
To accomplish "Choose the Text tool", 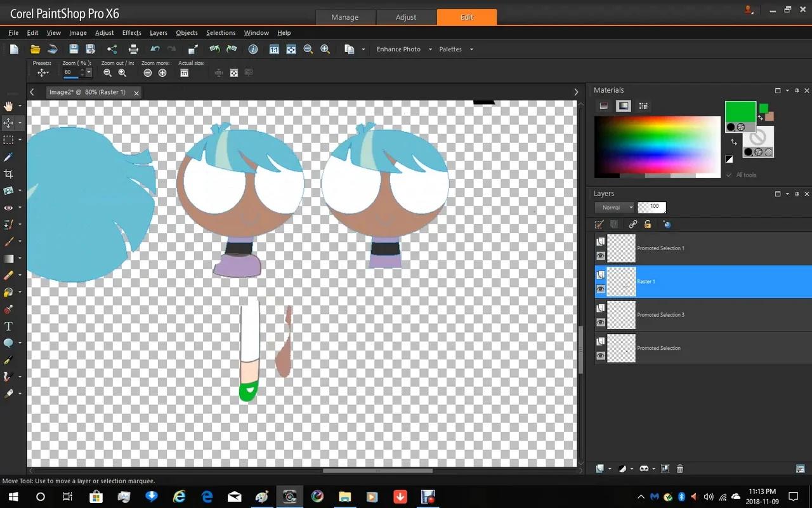I will click(8, 326).
